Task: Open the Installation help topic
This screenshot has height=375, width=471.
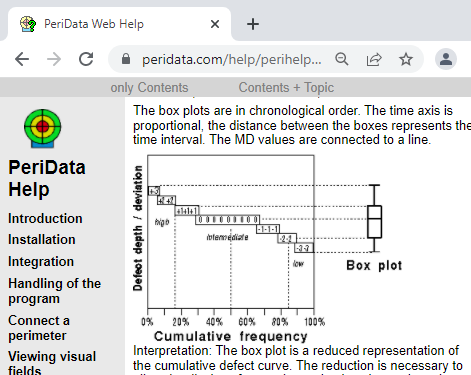Action: tap(42, 240)
